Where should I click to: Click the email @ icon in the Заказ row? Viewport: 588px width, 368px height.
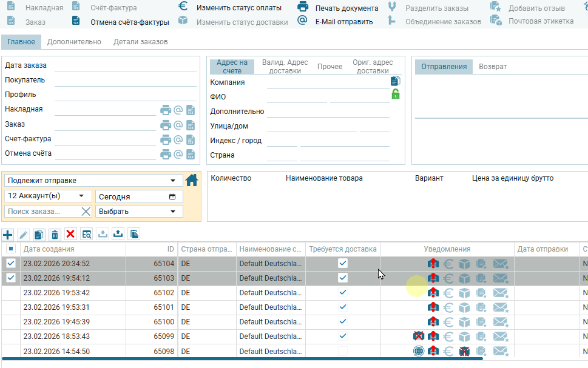178,124
